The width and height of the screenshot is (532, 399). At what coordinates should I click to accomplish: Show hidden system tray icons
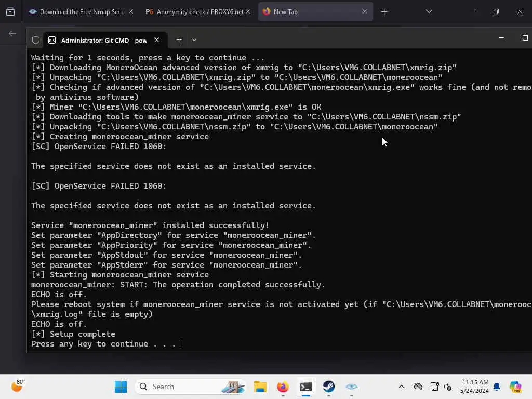click(x=402, y=387)
